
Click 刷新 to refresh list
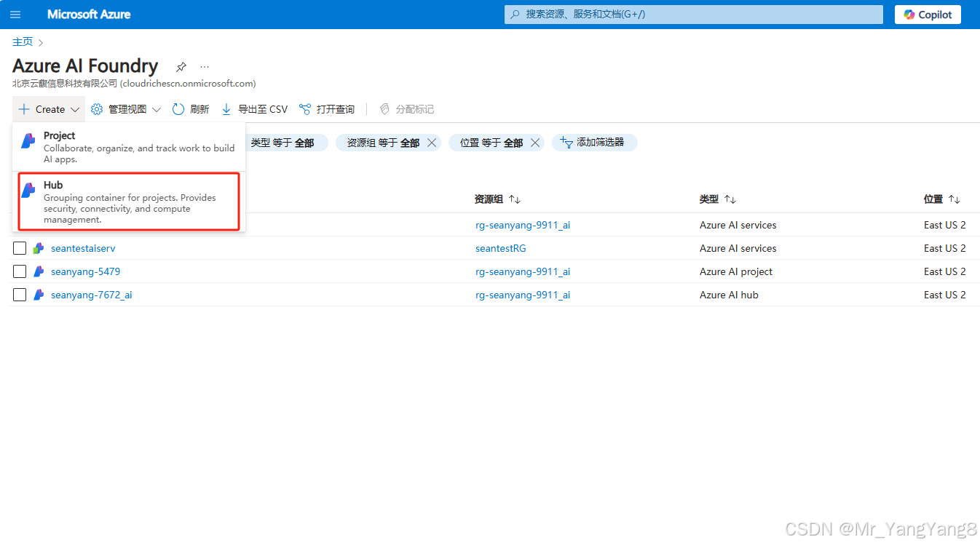[x=191, y=109]
